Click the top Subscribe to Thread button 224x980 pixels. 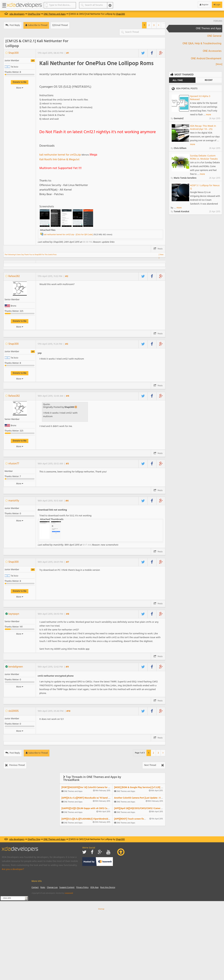(36, 25)
